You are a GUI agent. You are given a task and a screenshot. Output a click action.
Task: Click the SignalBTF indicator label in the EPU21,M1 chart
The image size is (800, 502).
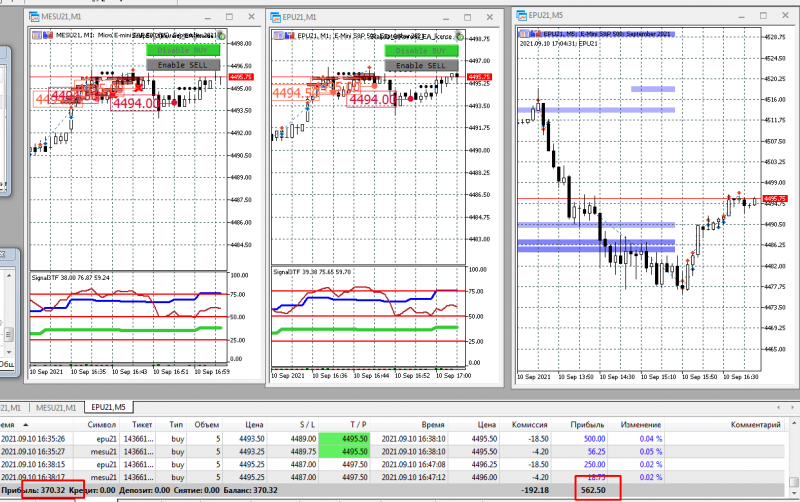point(312,272)
